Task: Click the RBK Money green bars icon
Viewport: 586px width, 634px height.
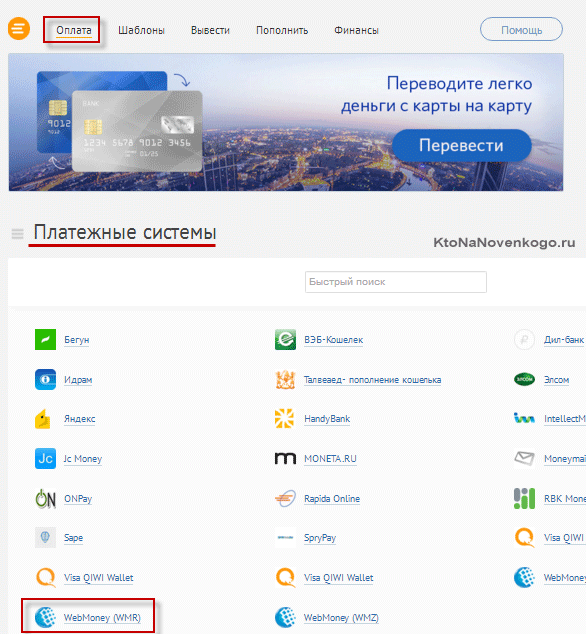Action: coord(525,499)
